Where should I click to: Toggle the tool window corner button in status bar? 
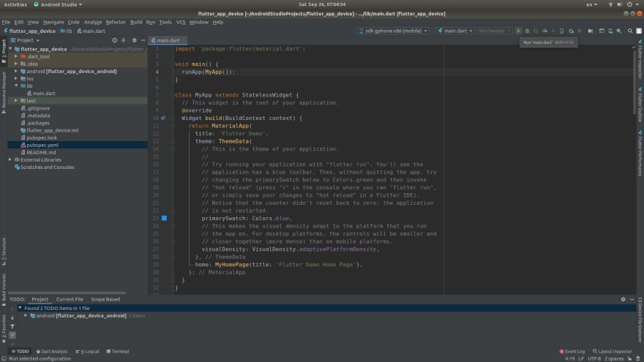[x=4, y=359]
